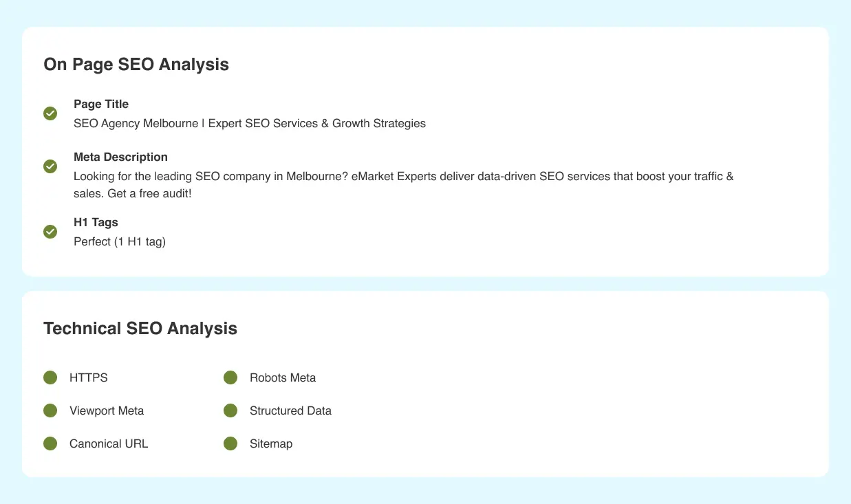Screen dimensions: 851x504
Task: Select the Page Title heading
Action: (x=101, y=104)
